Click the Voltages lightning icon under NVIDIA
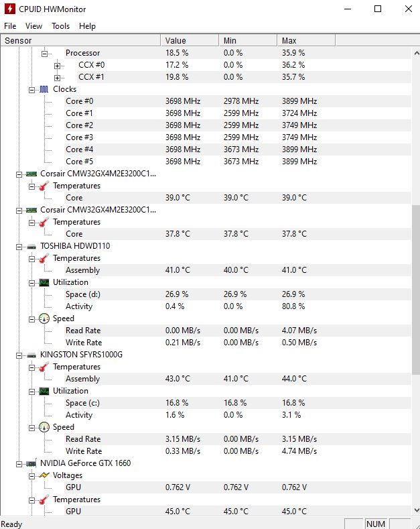 click(44, 475)
